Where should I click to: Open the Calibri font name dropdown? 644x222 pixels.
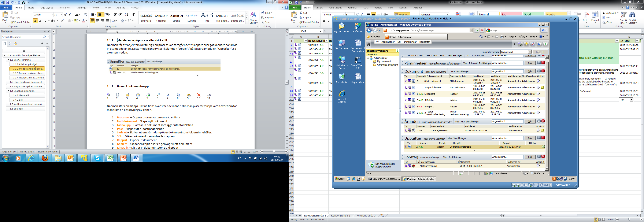(x=52, y=15)
